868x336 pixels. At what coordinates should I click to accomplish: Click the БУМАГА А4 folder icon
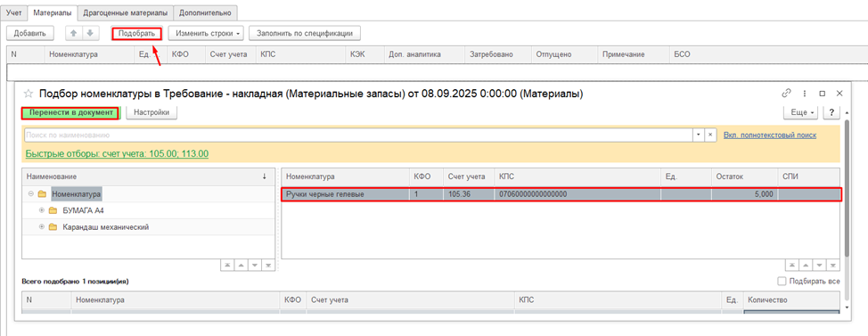53,210
